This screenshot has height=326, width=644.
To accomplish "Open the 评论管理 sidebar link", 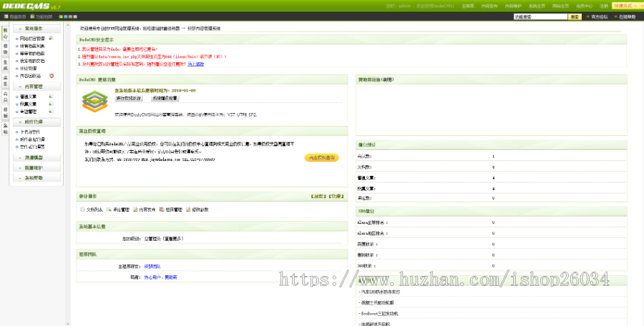I will coord(29,68).
